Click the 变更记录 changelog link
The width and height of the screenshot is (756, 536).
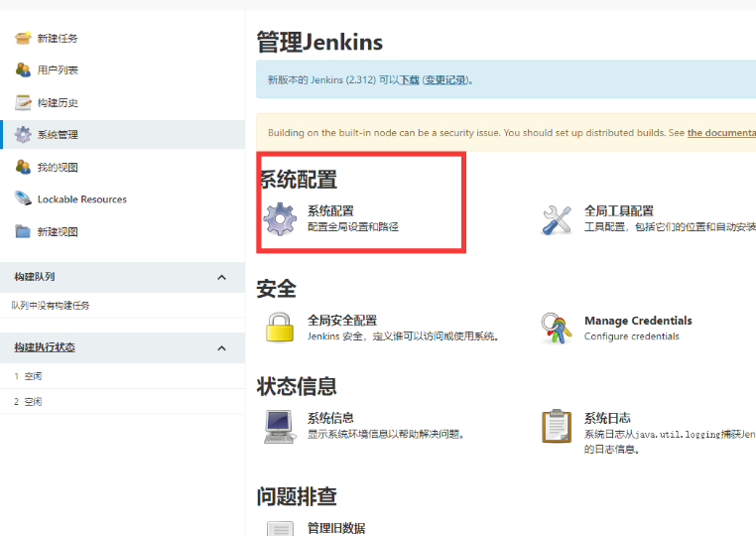[x=445, y=80]
